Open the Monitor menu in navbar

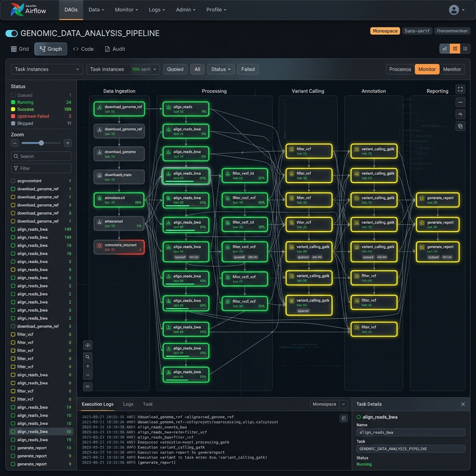pyautogui.click(x=126, y=10)
